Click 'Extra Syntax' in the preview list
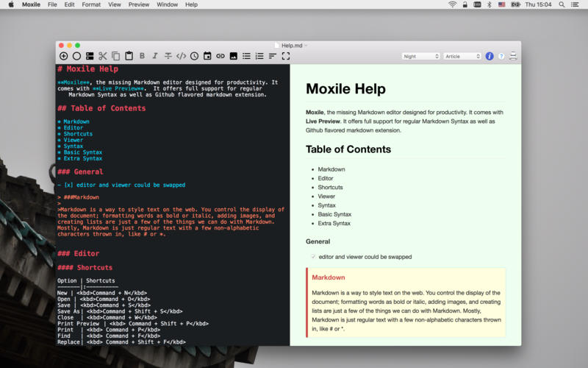Image resolution: width=588 pixels, height=368 pixels. [334, 224]
